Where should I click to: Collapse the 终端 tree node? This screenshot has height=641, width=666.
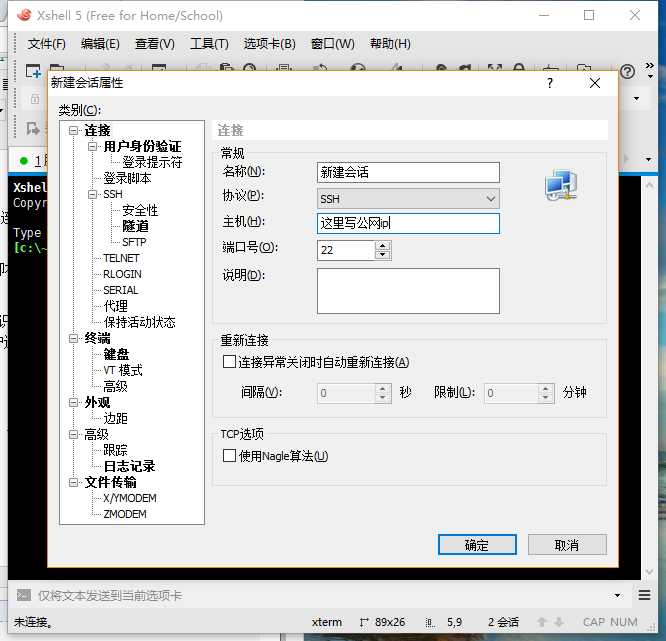(73, 338)
